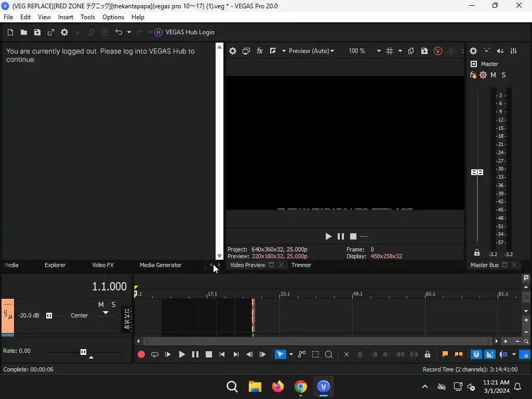Open the Tools menu
The width and height of the screenshot is (532, 399).
coord(88,17)
